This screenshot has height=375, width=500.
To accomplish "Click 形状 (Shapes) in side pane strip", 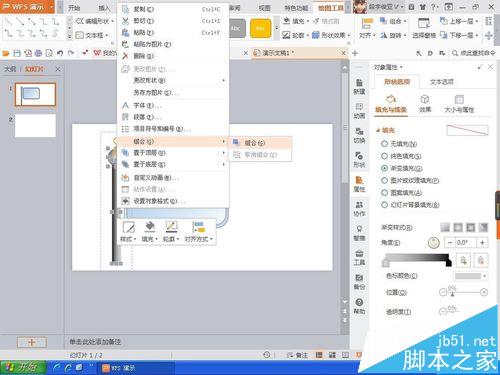I will click(x=359, y=160).
